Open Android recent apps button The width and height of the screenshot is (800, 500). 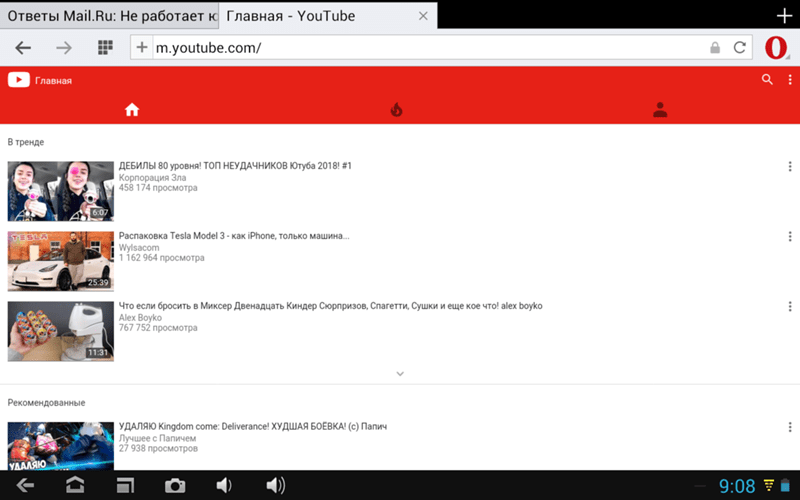[x=125, y=485]
